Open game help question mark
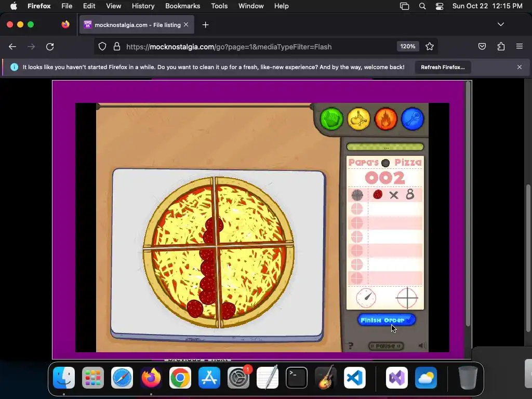 click(x=351, y=345)
